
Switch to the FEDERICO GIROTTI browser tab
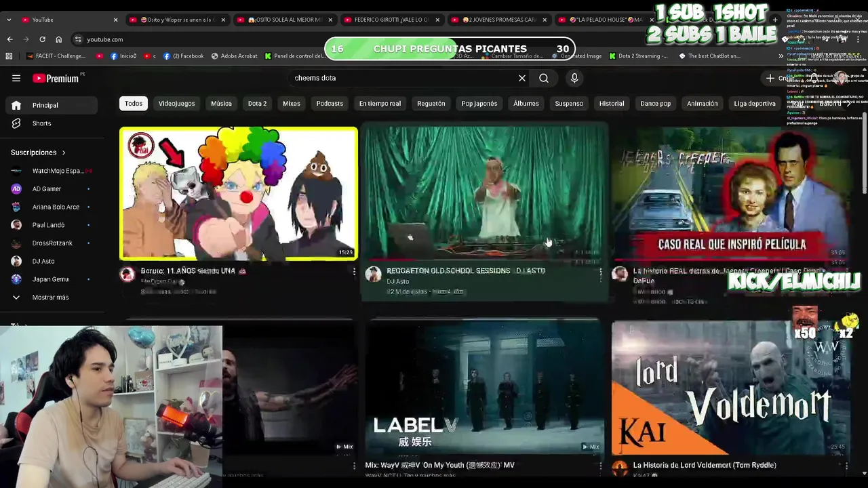(391, 20)
